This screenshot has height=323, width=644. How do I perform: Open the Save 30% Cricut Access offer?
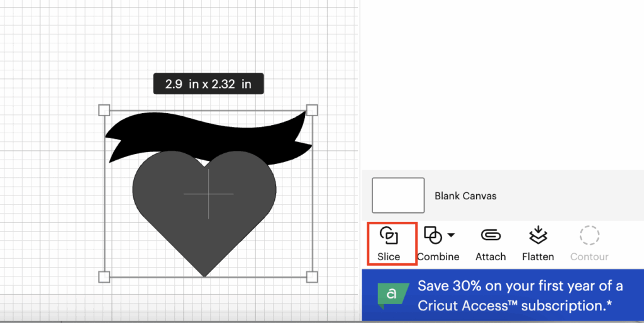click(x=519, y=296)
